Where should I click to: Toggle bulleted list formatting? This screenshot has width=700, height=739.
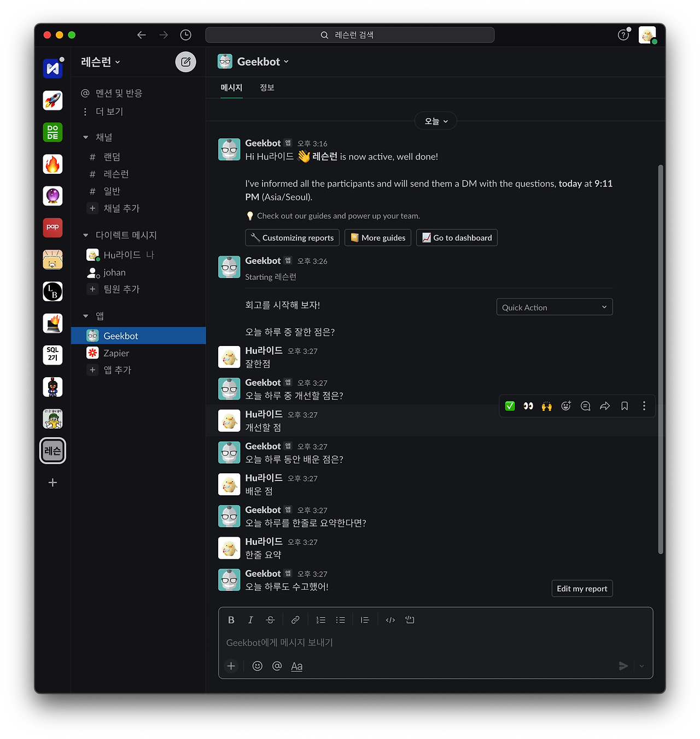point(340,620)
